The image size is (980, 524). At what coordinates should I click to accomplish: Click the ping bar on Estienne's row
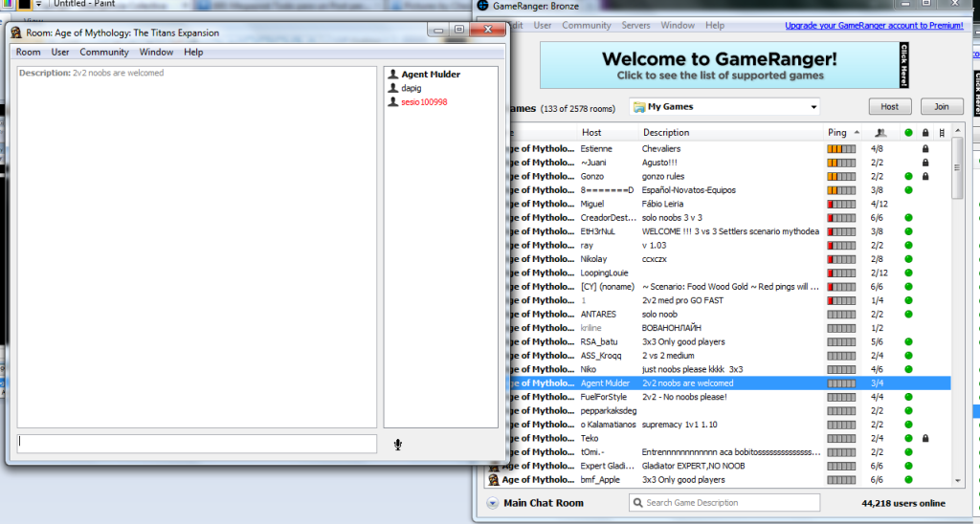[x=841, y=148]
